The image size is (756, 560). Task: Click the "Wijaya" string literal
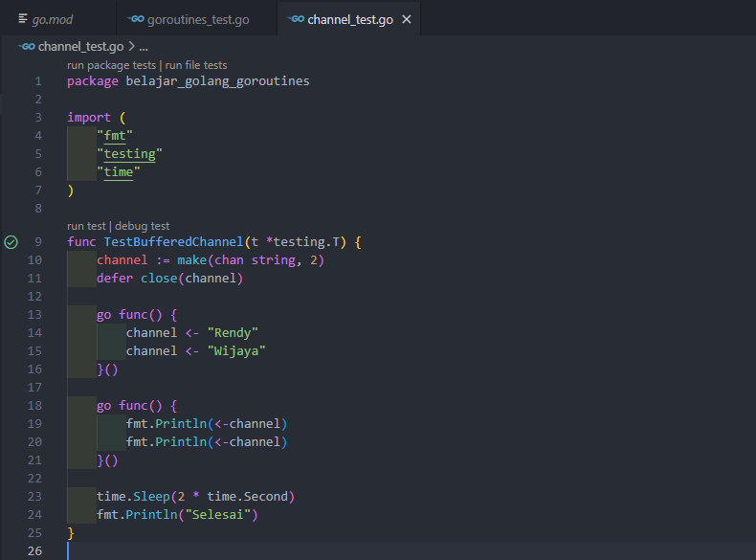tap(236, 351)
